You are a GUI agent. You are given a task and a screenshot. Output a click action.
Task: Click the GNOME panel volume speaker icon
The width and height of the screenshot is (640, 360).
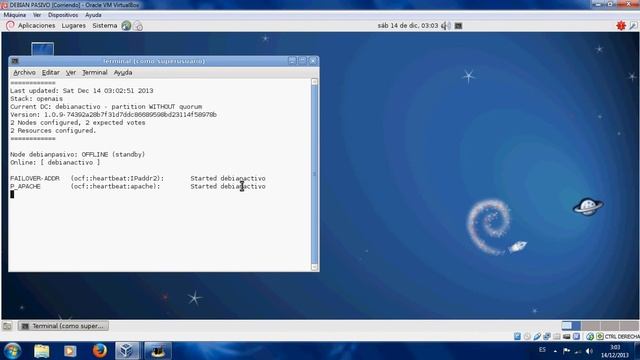click(x=446, y=26)
